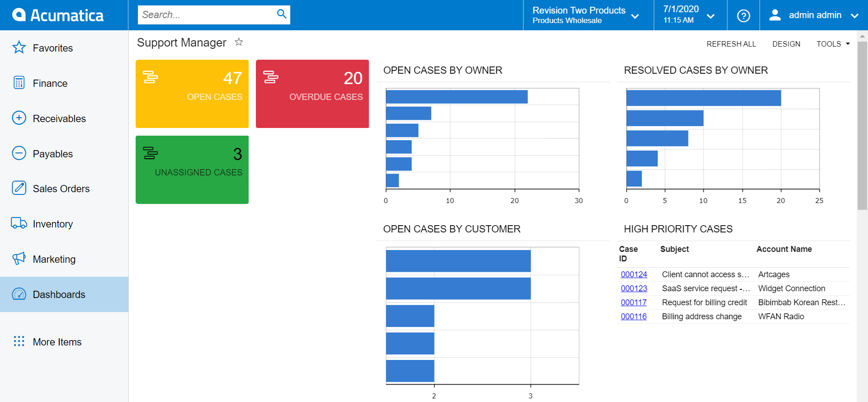Expand the admin admin user menu
The height and width of the screenshot is (402, 868).
pyautogui.click(x=814, y=15)
